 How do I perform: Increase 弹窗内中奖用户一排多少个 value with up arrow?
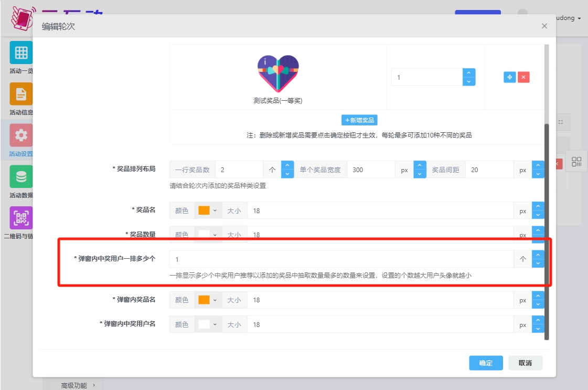[538, 255]
